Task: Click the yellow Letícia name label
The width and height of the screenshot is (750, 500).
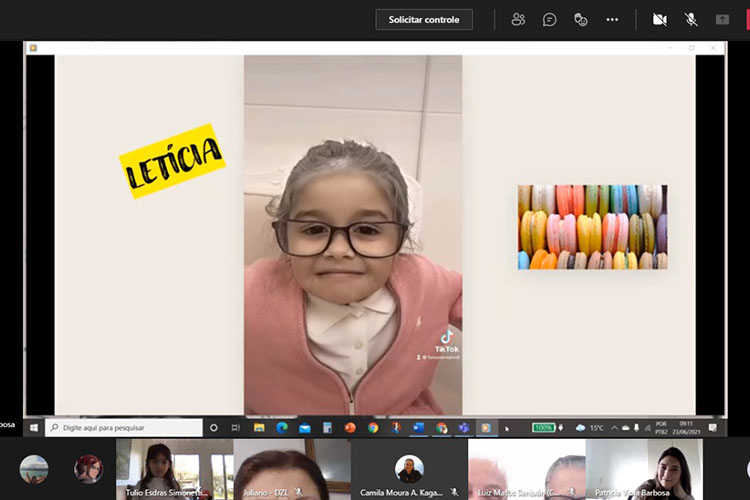Action: click(172, 161)
